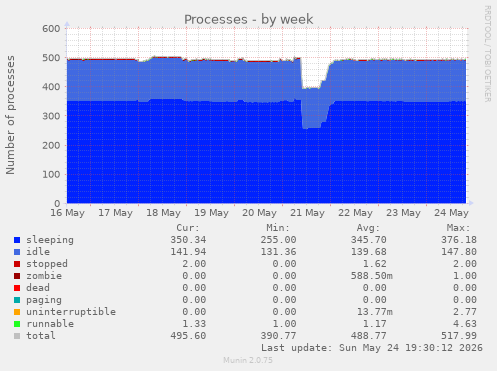Click stopped average value 1.62
This screenshot has width=497, height=371.
pyautogui.click(x=375, y=264)
